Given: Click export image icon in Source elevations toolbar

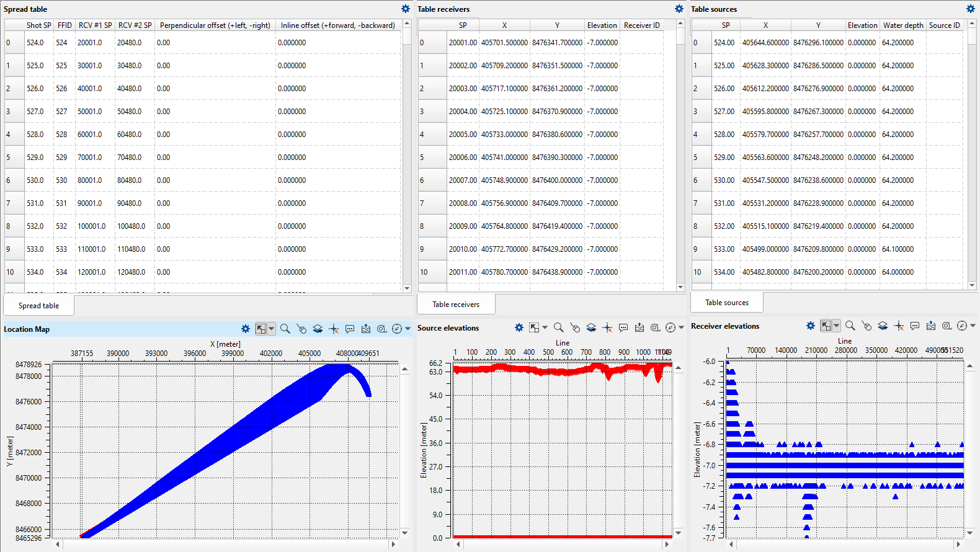Looking at the screenshot, I should (x=639, y=327).
